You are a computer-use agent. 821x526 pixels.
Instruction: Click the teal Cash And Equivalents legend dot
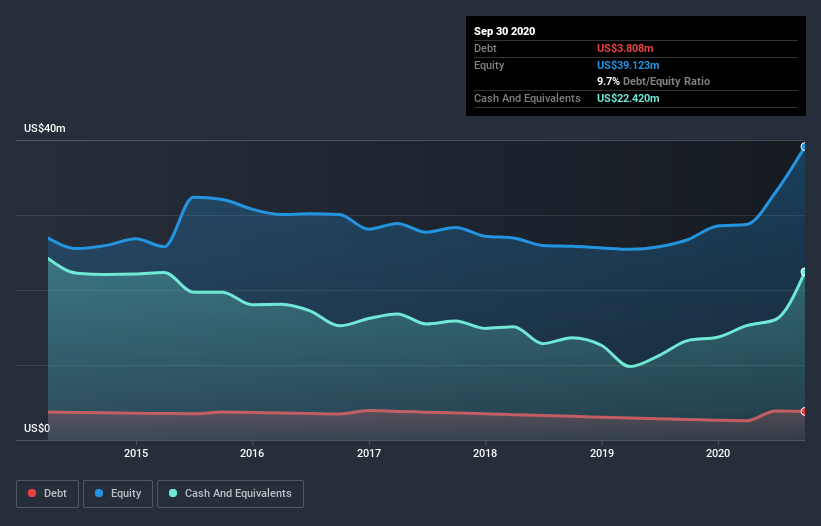(173, 493)
